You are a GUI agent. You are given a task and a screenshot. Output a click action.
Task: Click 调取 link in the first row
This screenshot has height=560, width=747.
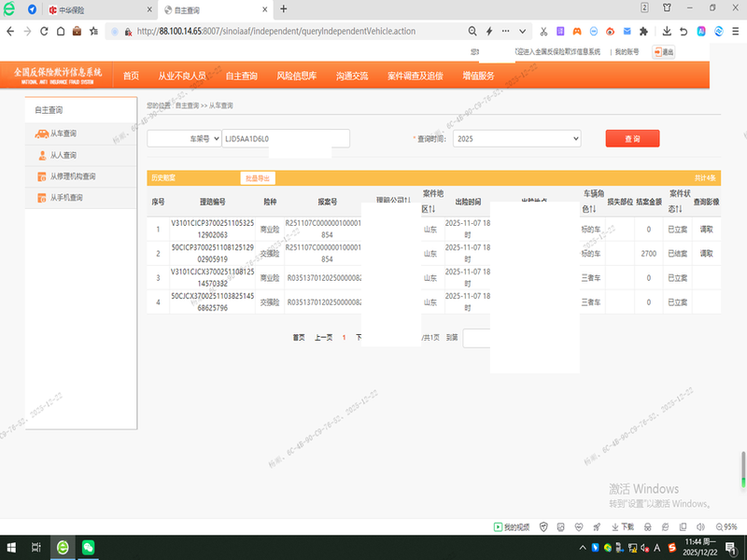point(706,229)
